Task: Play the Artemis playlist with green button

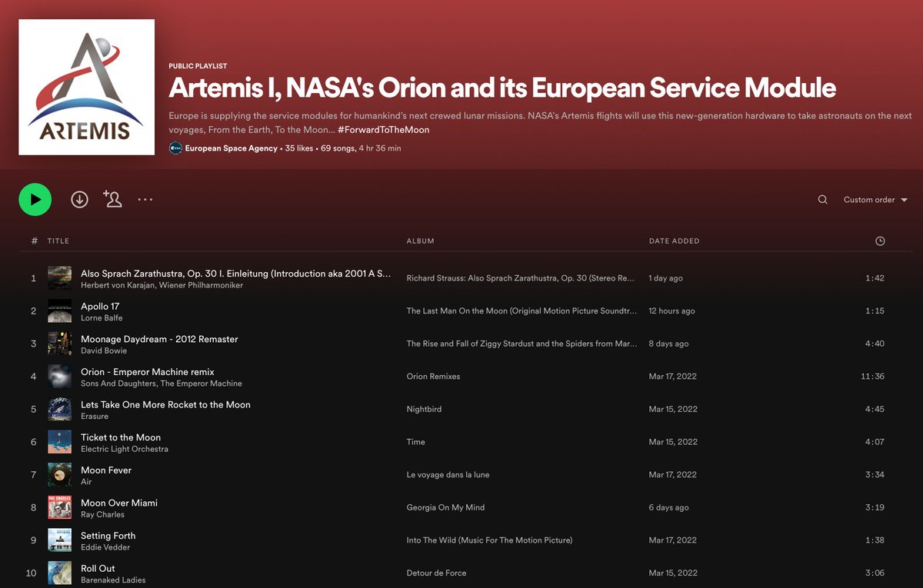Action: point(35,200)
